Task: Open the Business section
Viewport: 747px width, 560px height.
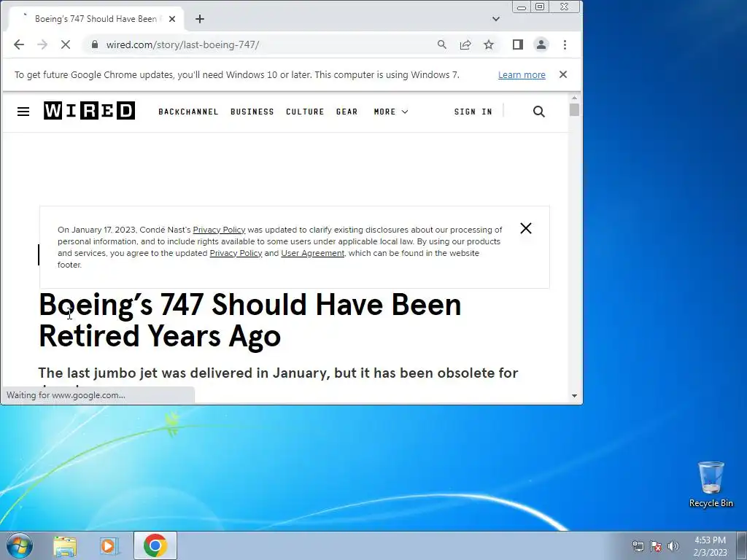Action: click(x=252, y=112)
